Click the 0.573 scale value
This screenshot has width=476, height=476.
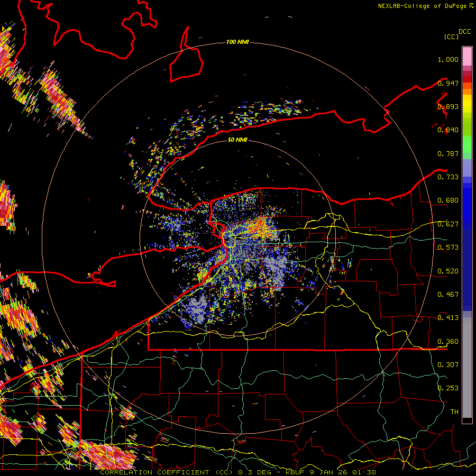coord(448,248)
